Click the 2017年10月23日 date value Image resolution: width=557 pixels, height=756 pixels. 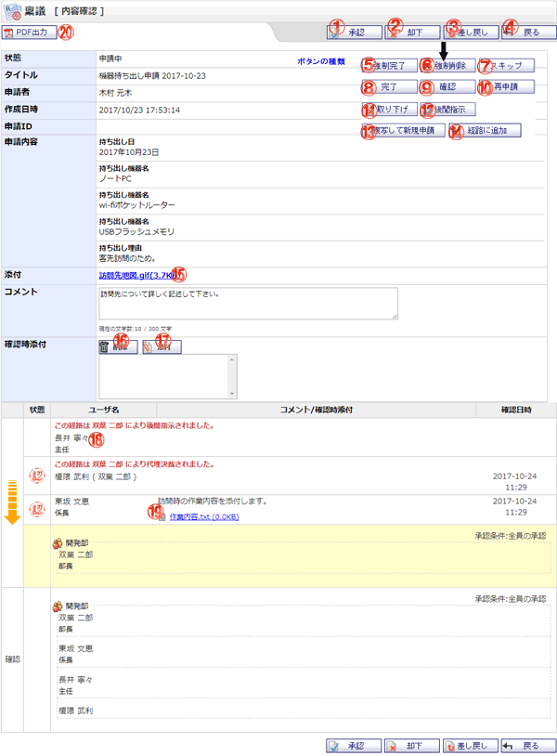(x=129, y=152)
